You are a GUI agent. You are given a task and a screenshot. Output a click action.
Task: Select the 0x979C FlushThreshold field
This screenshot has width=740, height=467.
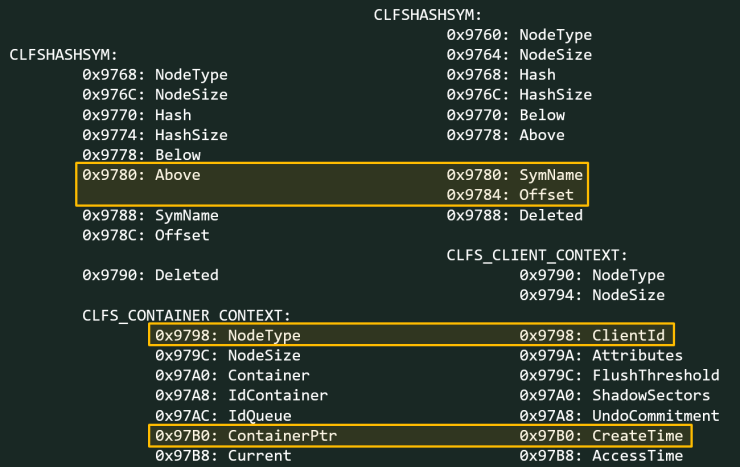pyautogui.click(x=619, y=375)
